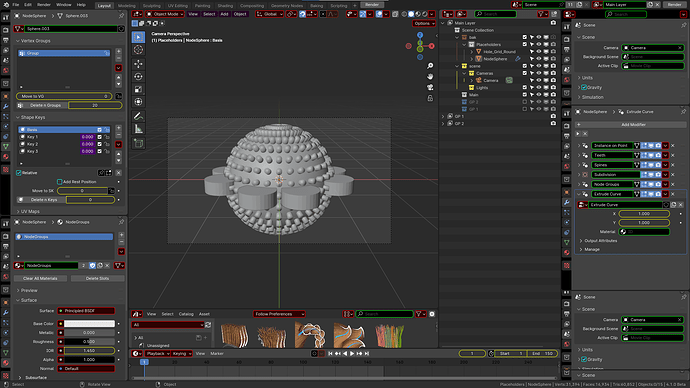Switch to the Geometry Nodes workspace tab
The image size is (690, 388).
click(286, 6)
